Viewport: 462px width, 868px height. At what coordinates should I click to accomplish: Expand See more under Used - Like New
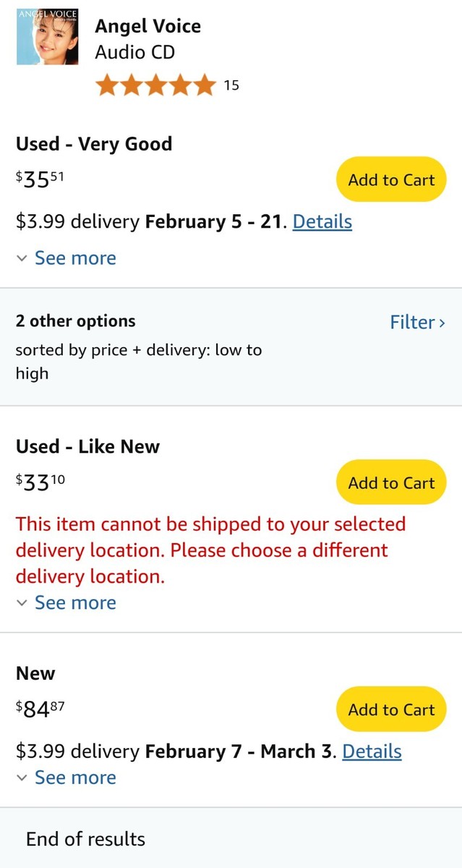[74, 603]
